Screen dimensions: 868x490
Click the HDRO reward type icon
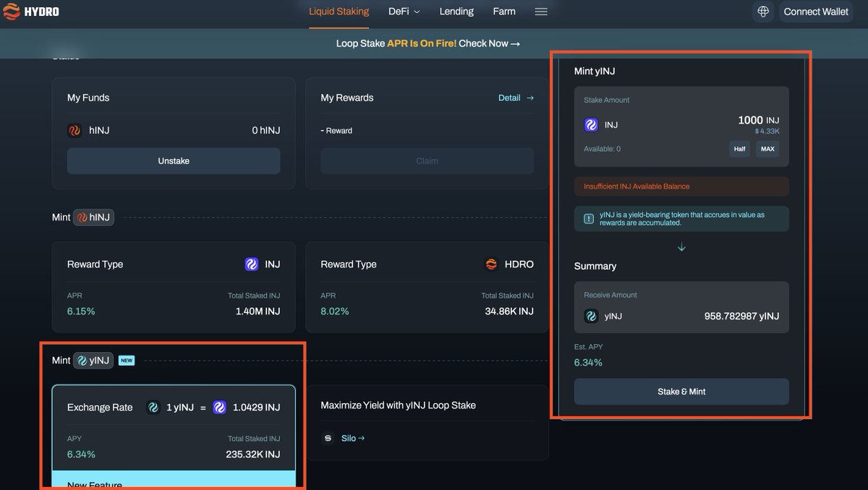point(491,265)
